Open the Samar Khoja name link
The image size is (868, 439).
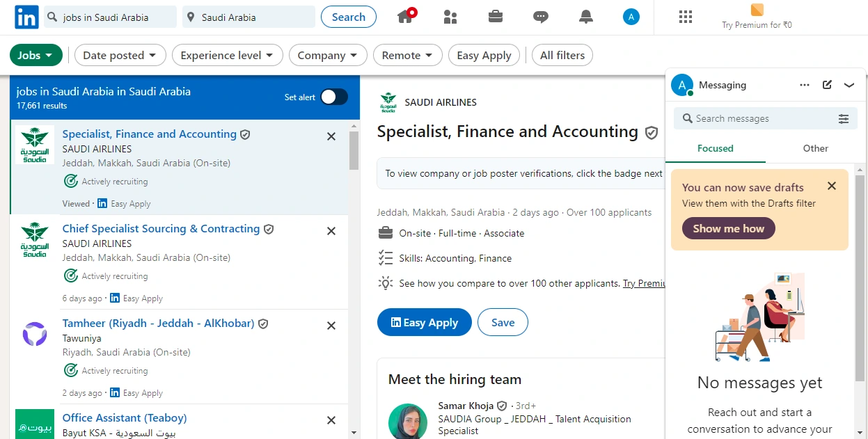pyautogui.click(x=466, y=406)
